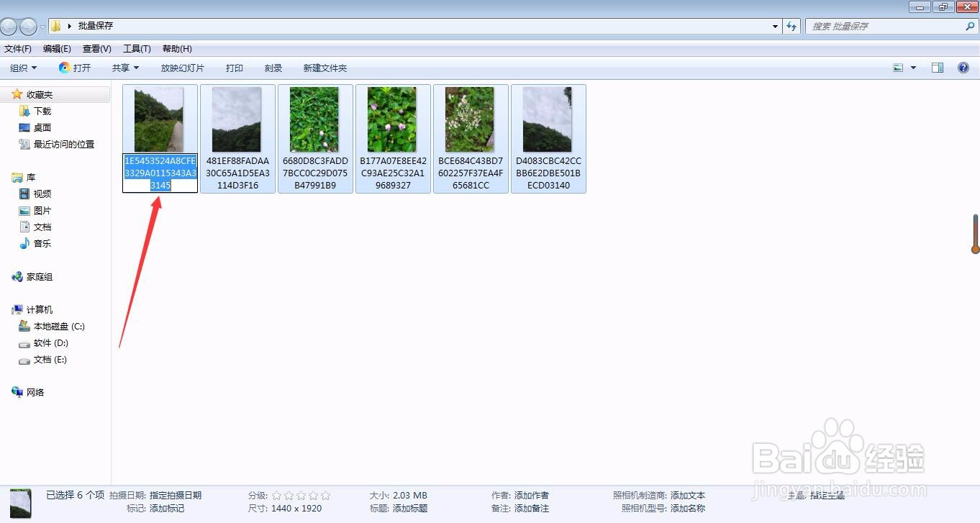Viewport: 980px width, 523px height.
Task: Select 桌面 in favorites
Action: 42,127
